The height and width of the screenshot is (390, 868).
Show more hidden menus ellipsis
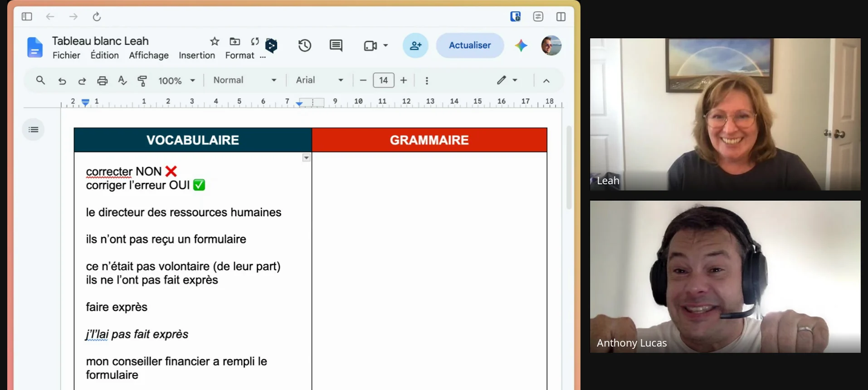click(263, 56)
